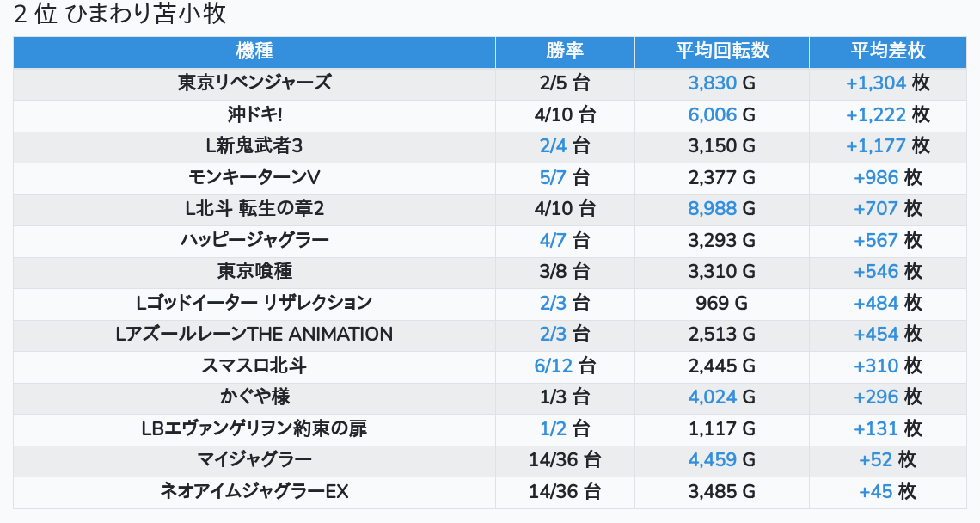The height and width of the screenshot is (523, 980).
Task: Click the blue 6/12 win rate value
Action: tap(554, 366)
